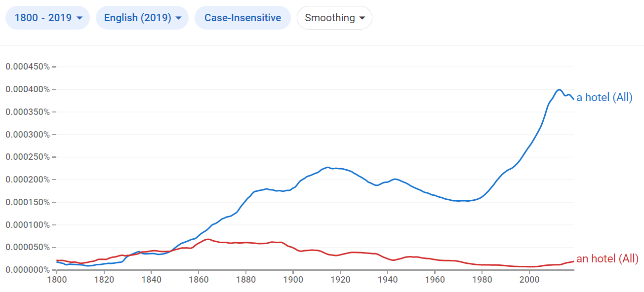644x292 pixels.
Task: Select the legend entry a hotel (All)
Action: [x=604, y=97]
